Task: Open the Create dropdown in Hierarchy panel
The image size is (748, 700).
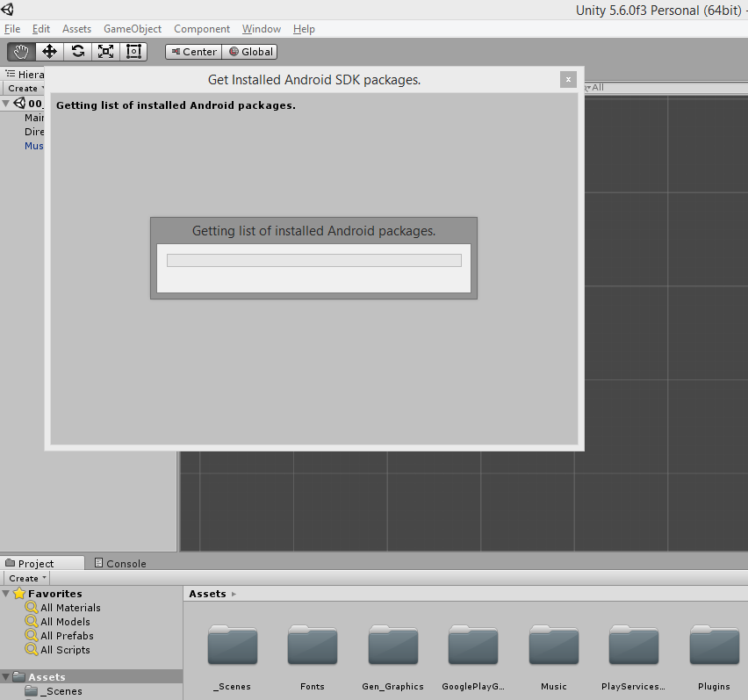Action: [x=24, y=89]
